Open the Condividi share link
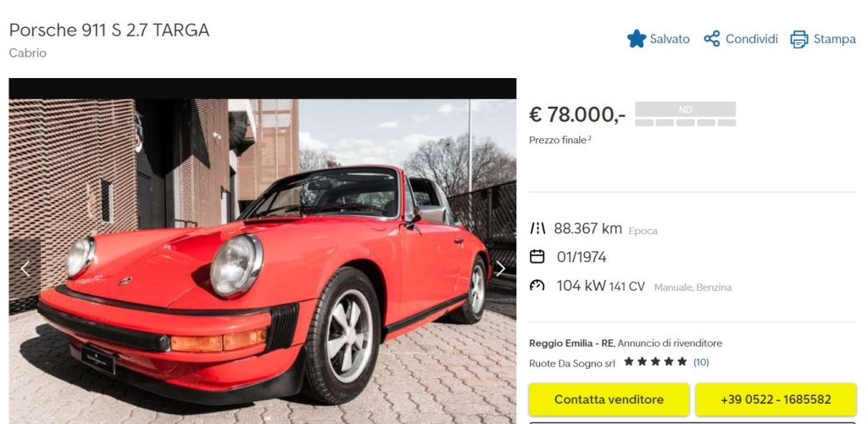Screen dimensions: 868x424 click(741, 39)
